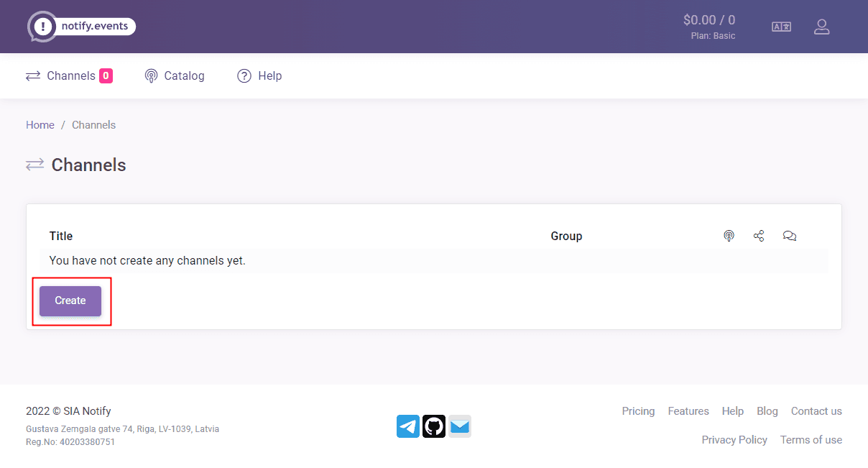The width and height of the screenshot is (868, 468).
Task: Click 'You have not create any channels yet' text
Action: [x=147, y=260]
